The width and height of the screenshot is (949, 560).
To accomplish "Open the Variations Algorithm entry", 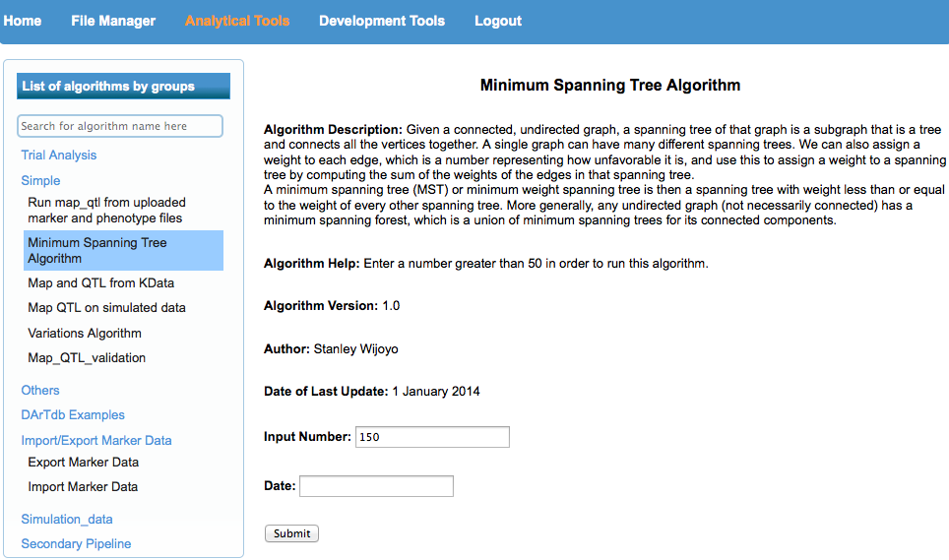I will click(85, 334).
